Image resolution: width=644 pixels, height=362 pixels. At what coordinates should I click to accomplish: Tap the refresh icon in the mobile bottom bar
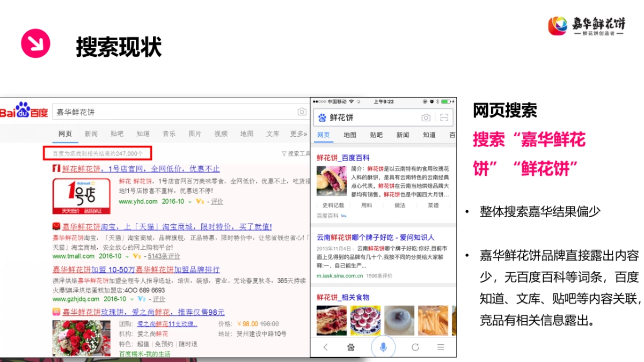pyautogui.click(x=415, y=347)
